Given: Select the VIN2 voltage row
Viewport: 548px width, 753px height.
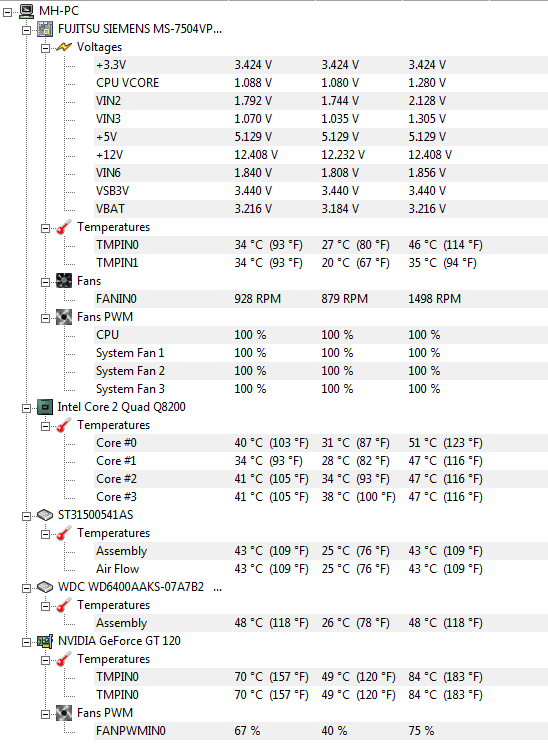Looking at the screenshot, I should coord(321,101).
